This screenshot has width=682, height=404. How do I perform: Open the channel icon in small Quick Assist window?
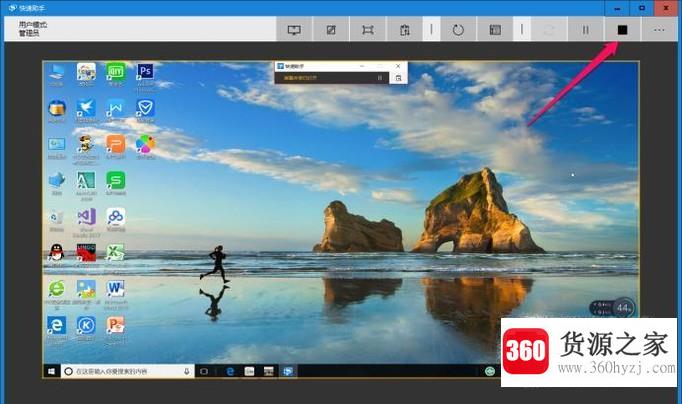coord(398,78)
